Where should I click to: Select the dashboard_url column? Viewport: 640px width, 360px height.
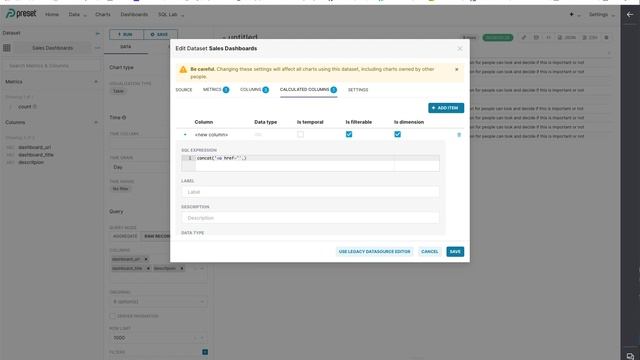(34, 147)
